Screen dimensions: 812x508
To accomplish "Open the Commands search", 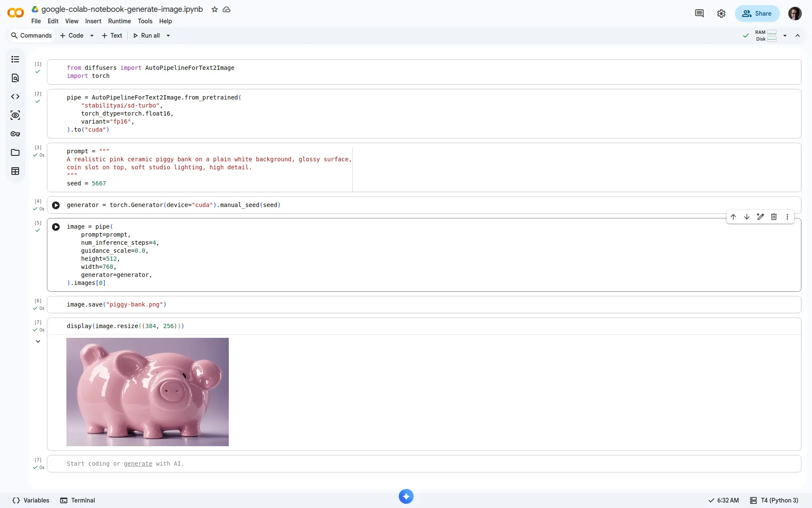I will pos(31,36).
